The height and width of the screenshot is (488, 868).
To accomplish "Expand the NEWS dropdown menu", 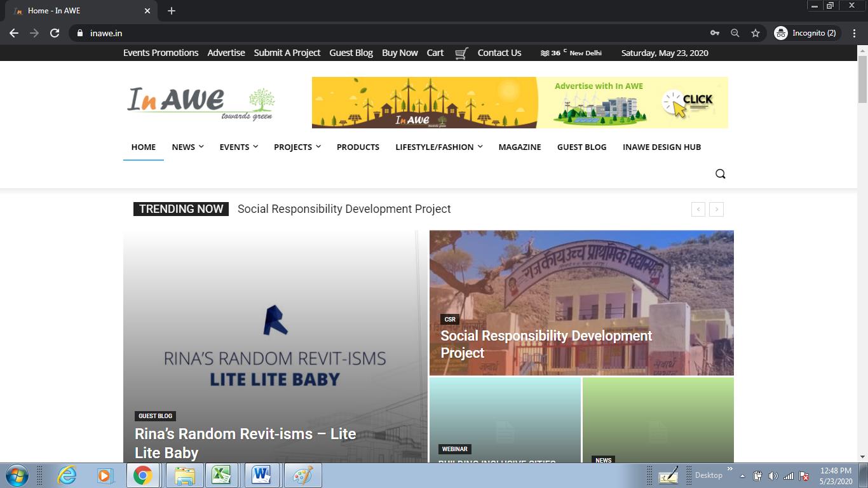I will pos(187,147).
